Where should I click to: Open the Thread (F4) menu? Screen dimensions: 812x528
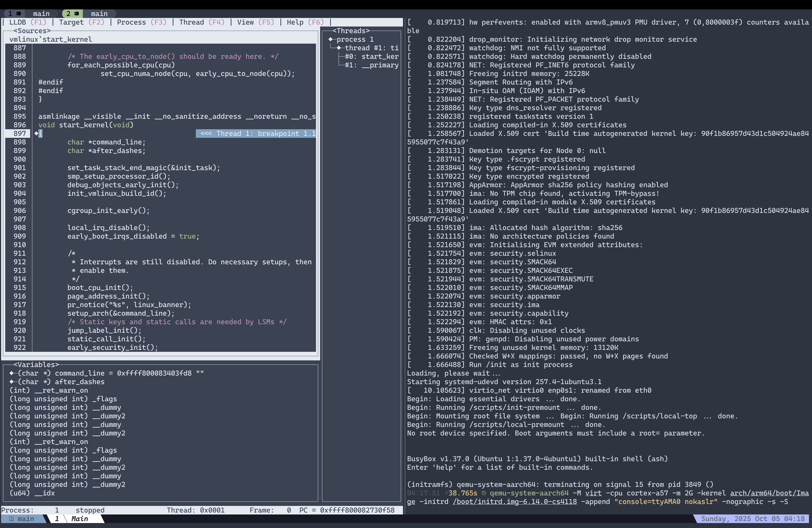(202, 22)
